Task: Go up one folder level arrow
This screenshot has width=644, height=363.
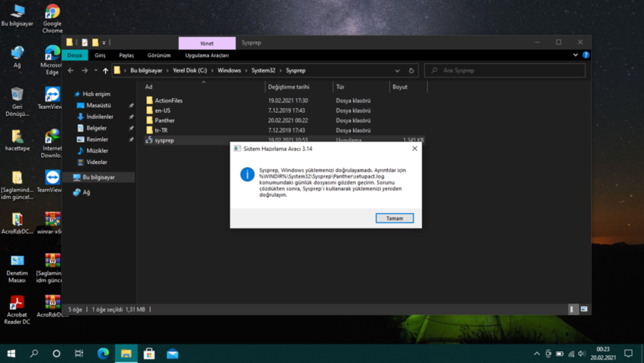Action: 105,70
